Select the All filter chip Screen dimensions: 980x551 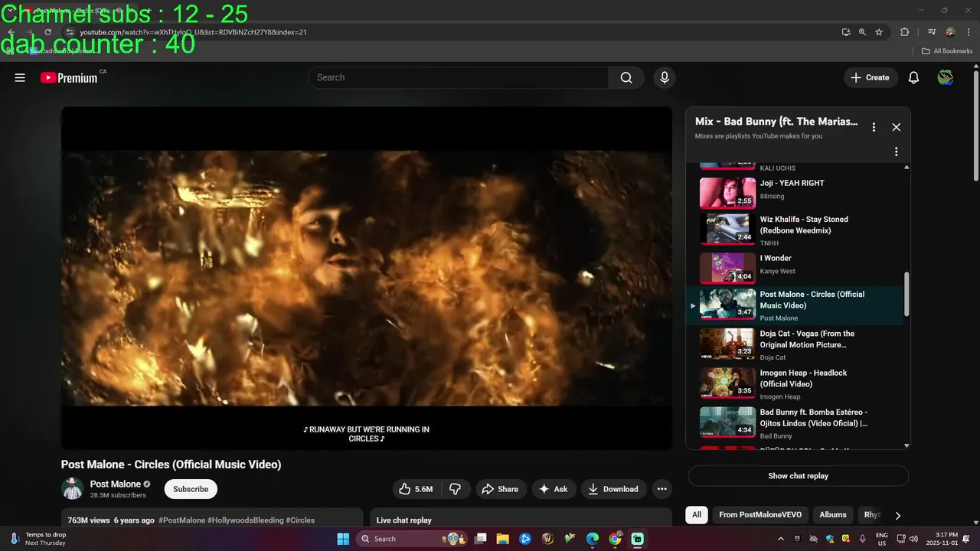tap(697, 515)
